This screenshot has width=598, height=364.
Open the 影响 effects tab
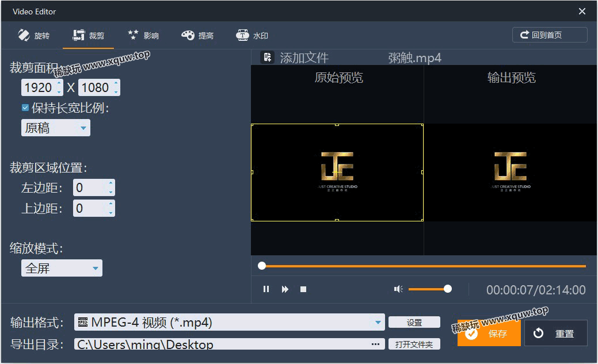(x=143, y=36)
